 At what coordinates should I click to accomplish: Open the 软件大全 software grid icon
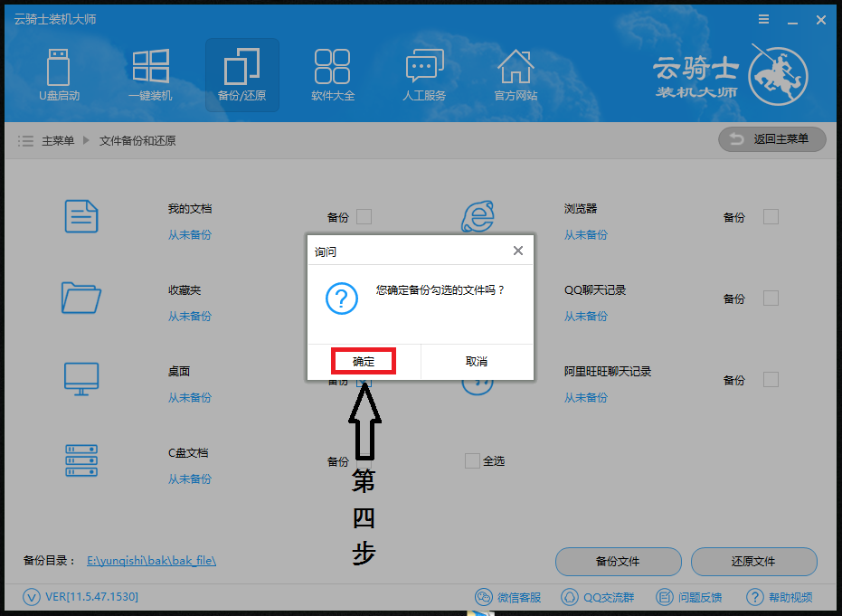point(333,67)
